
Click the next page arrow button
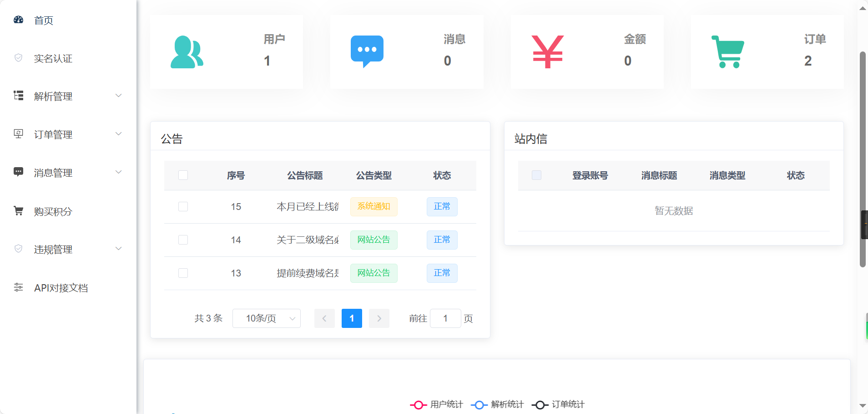(x=379, y=318)
